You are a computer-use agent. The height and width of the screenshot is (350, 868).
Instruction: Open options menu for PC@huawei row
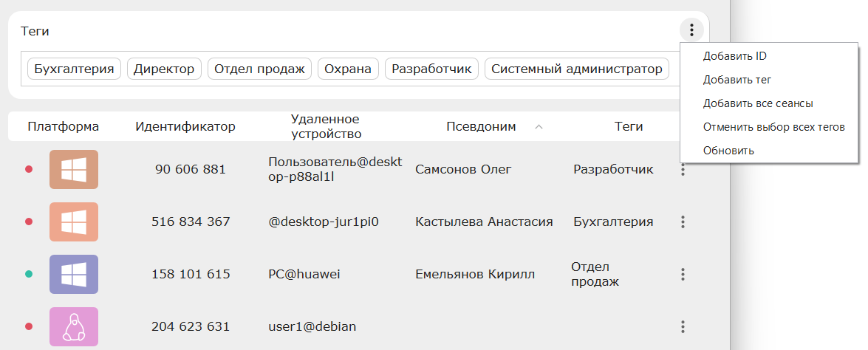683,274
